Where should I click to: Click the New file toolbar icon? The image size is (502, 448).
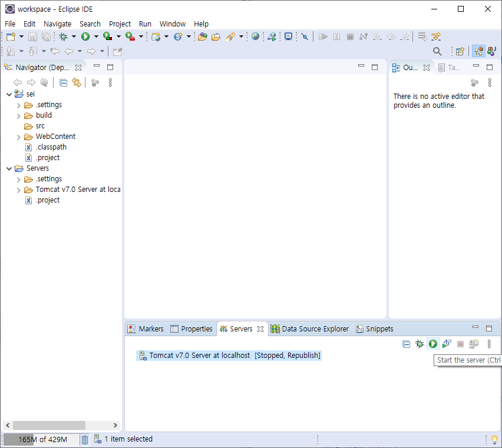coord(11,36)
